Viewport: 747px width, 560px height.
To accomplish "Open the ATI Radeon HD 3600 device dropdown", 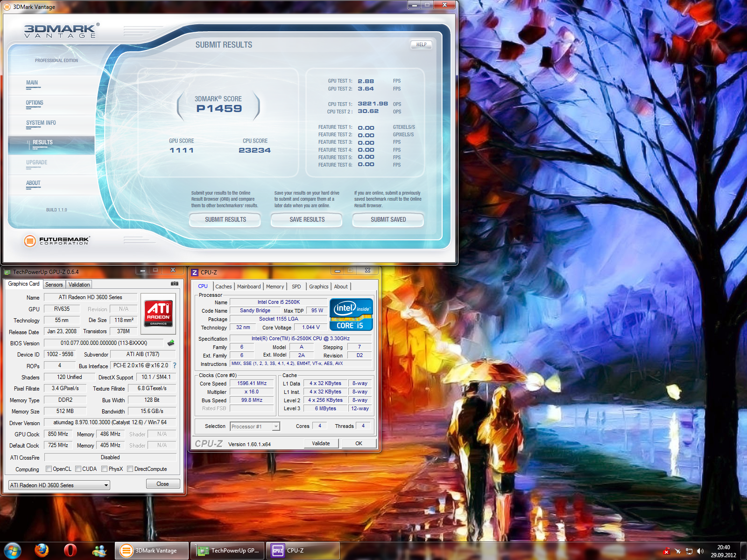I will click(x=59, y=485).
